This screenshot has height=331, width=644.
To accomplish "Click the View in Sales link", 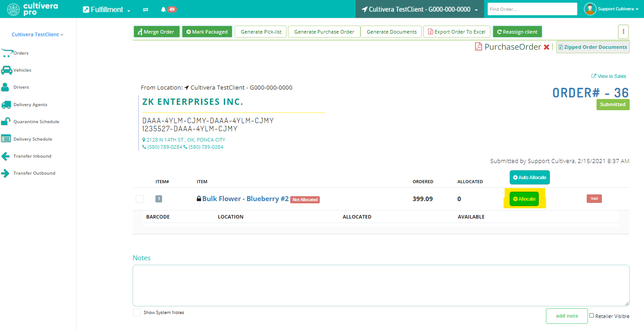I will click(609, 76).
